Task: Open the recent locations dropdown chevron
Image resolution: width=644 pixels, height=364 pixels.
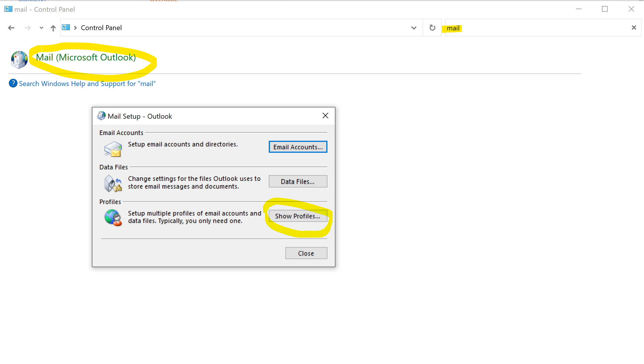Action: click(42, 28)
